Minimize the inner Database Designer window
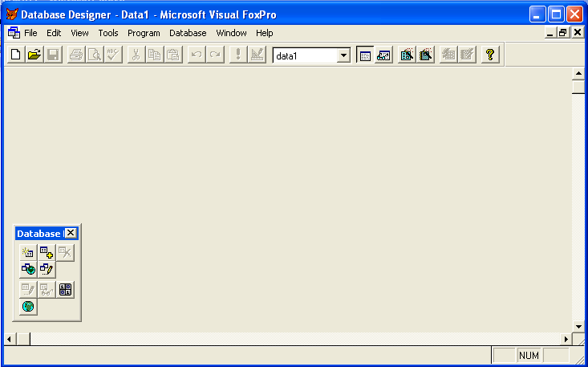 pos(550,33)
